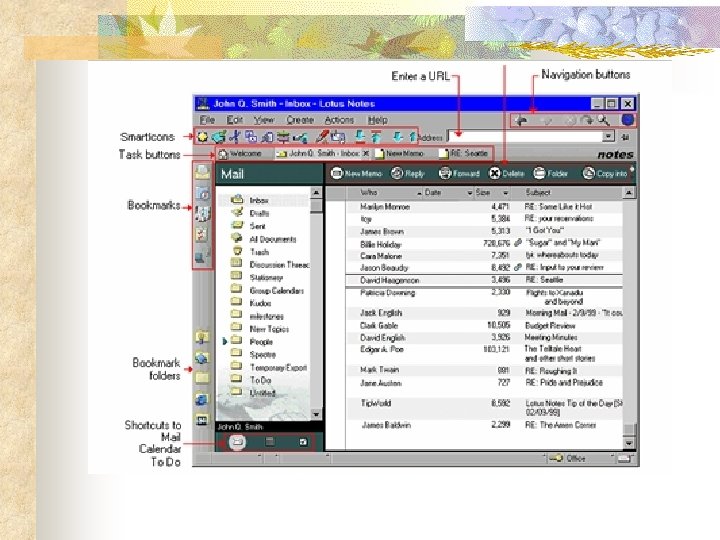Screen dimensions: 720x540
Task: Open the Address book bookmark icon
Action: (x=202, y=214)
